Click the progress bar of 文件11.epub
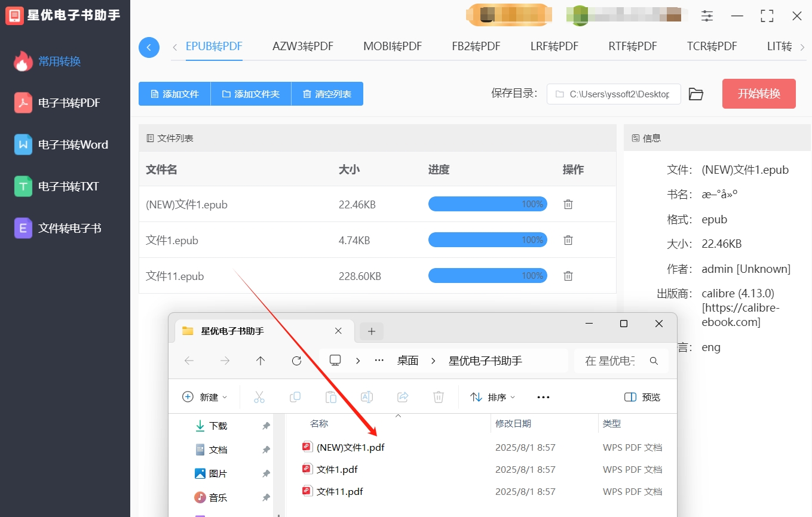 pos(488,276)
